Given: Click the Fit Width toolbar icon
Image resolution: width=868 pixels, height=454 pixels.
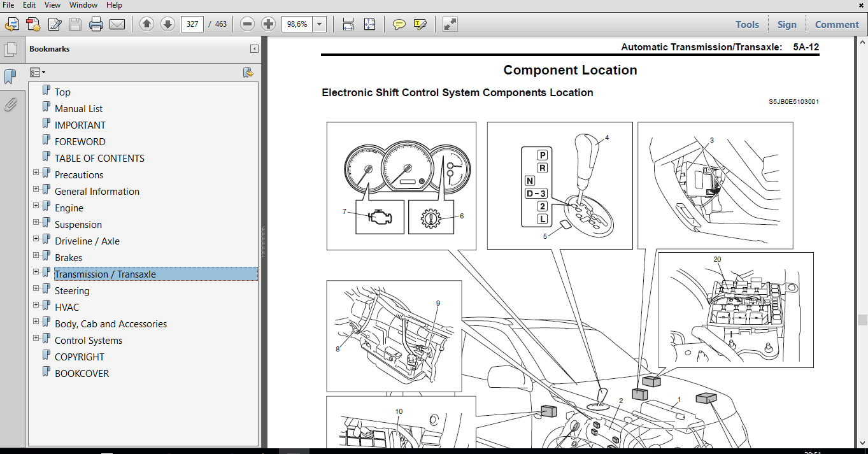Looking at the screenshot, I should (348, 24).
